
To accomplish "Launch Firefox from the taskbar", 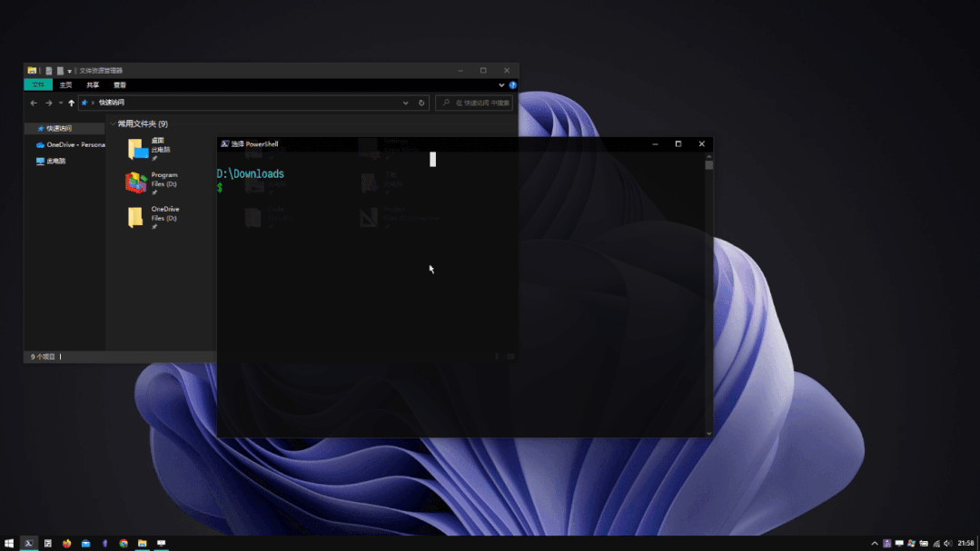I will click(x=65, y=543).
